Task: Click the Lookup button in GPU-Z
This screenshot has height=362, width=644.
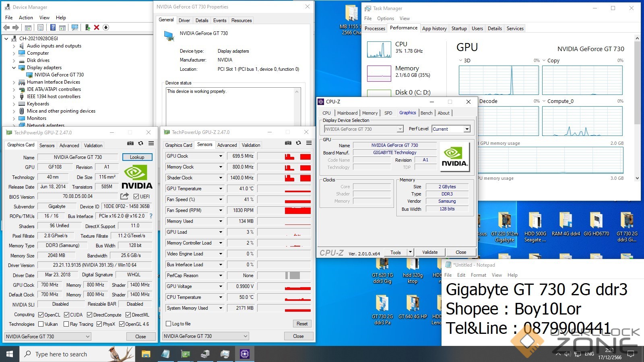Action: coord(137,157)
